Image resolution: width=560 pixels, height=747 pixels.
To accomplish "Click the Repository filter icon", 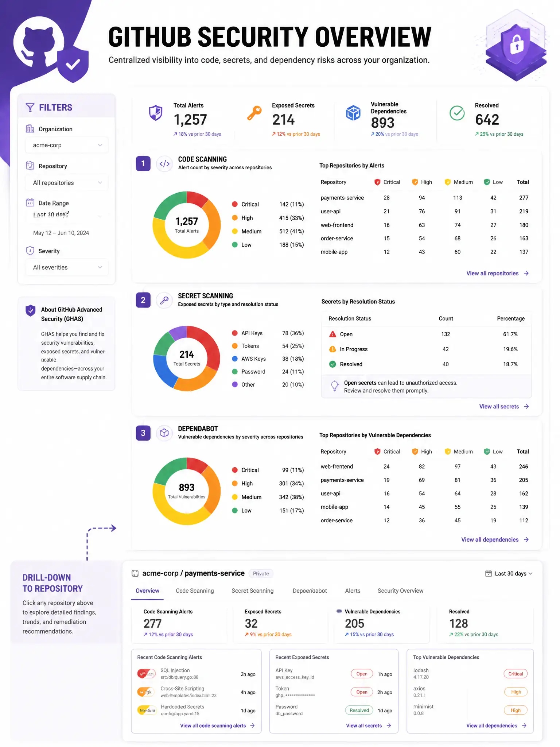I will [x=30, y=166].
